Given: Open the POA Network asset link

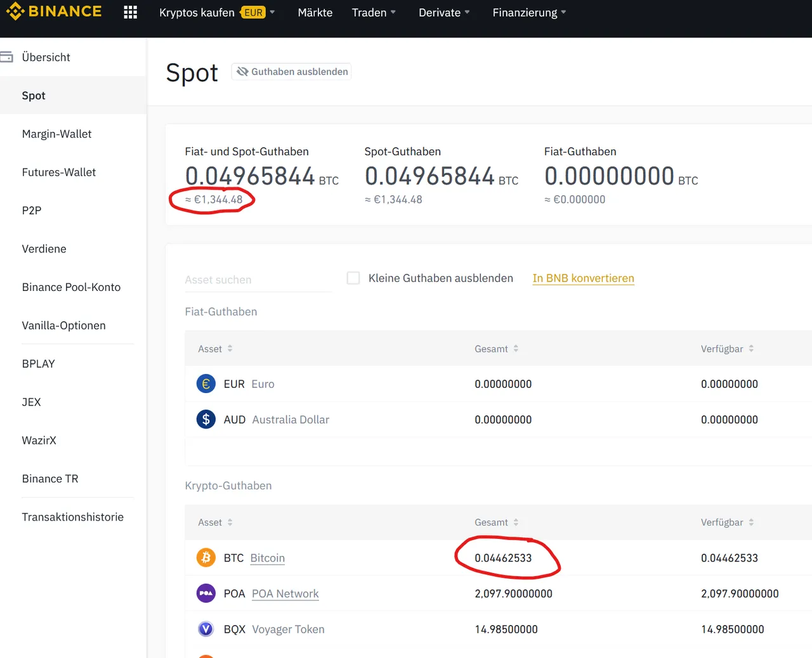Looking at the screenshot, I should tap(285, 593).
